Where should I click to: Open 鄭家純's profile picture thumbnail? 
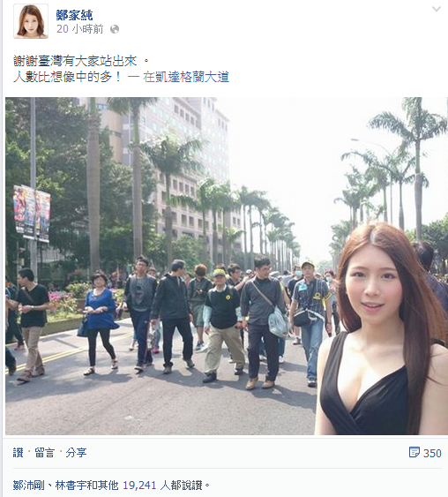click(x=31, y=21)
